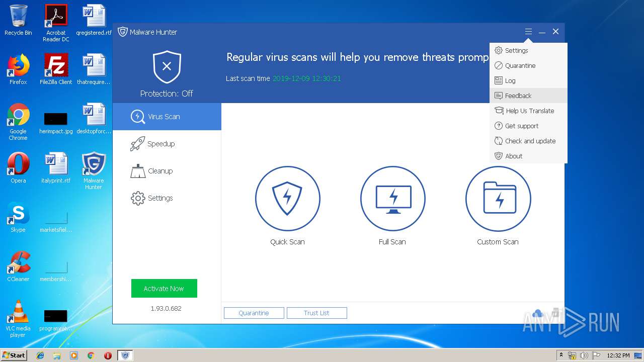644x362 pixels.
Task: Switch to the Cleanup sidebar tab
Action: point(167,171)
